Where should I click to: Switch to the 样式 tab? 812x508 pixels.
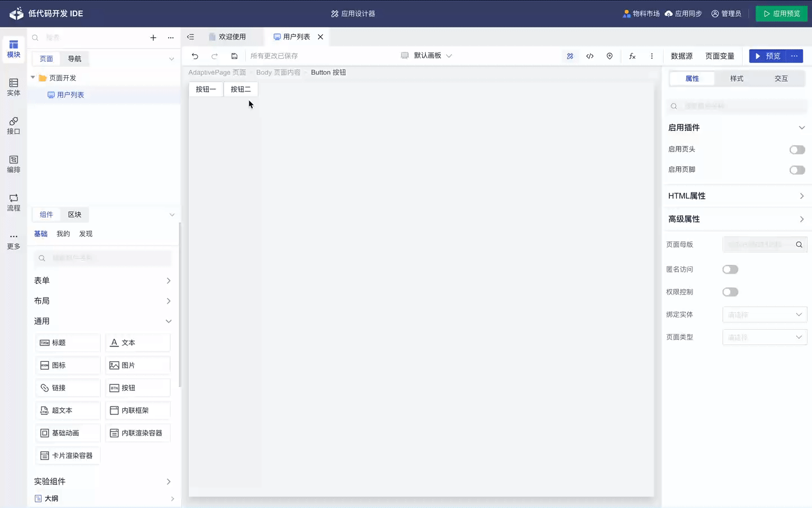pos(736,78)
